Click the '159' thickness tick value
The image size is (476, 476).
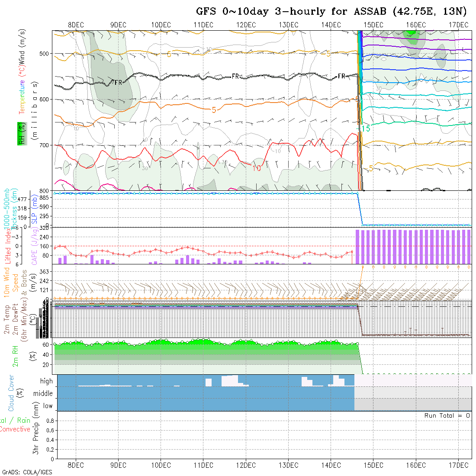coord(22,218)
